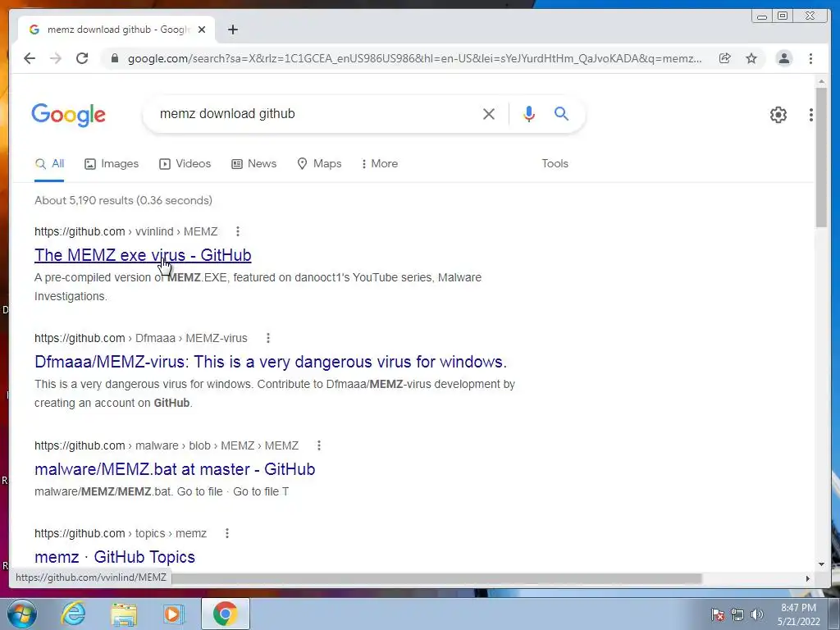Open options for malware blob MEMZ result
The width and height of the screenshot is (840, 630).
(x=319, y=445)
